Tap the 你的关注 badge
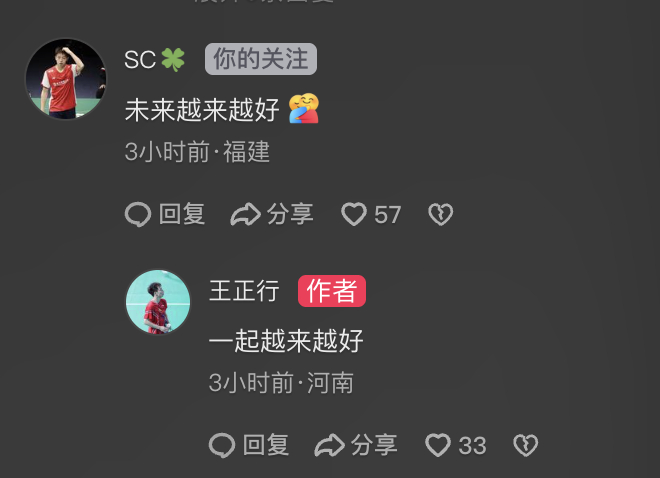Image resolution: width=660 pixels, height=478 pixels. click(x=261, y=59)
